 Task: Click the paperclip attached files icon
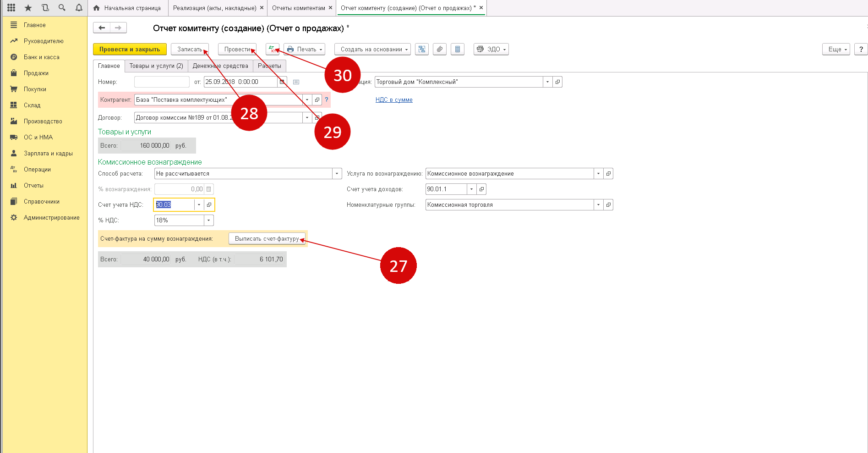440,49
